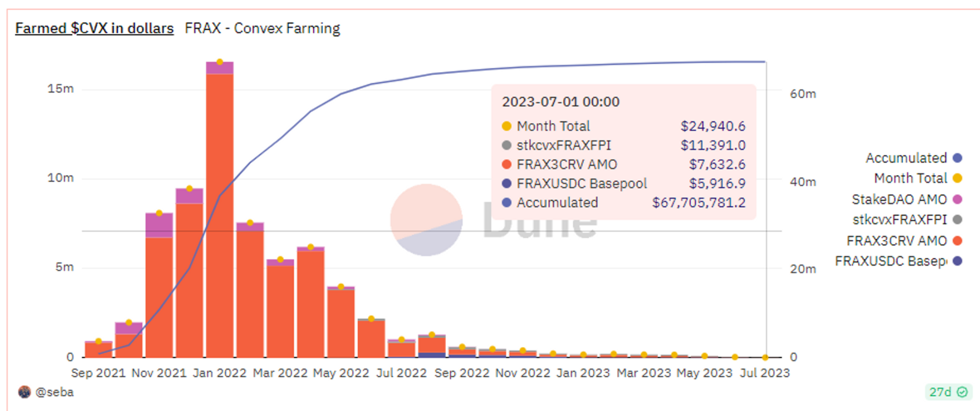Click the Mar 2022 x-axis label
980x411 pixels.
click(280, 373)
